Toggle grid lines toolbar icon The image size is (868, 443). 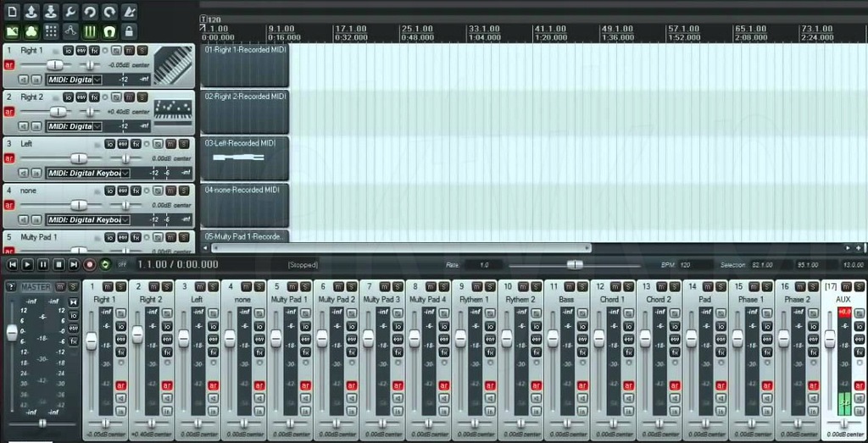(x=50, y=31)
